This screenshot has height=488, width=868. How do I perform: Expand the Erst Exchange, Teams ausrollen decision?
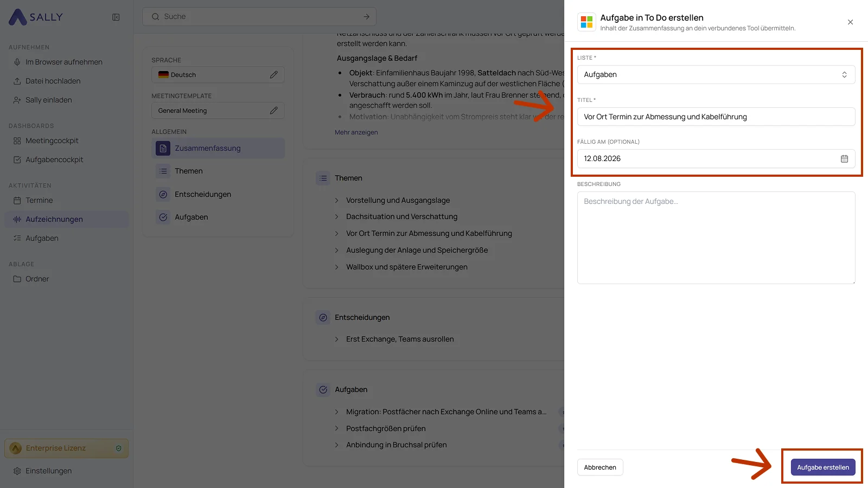[x=336, y=339]
